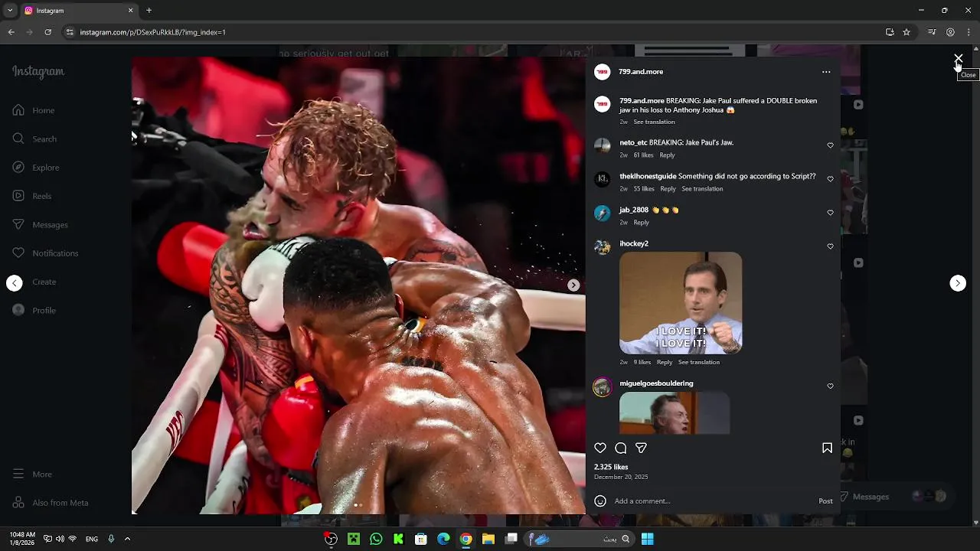Screen dimensions: 980x551
Task: Reply to ihockey2's GIF comment
Action: (x=665, y=362)
